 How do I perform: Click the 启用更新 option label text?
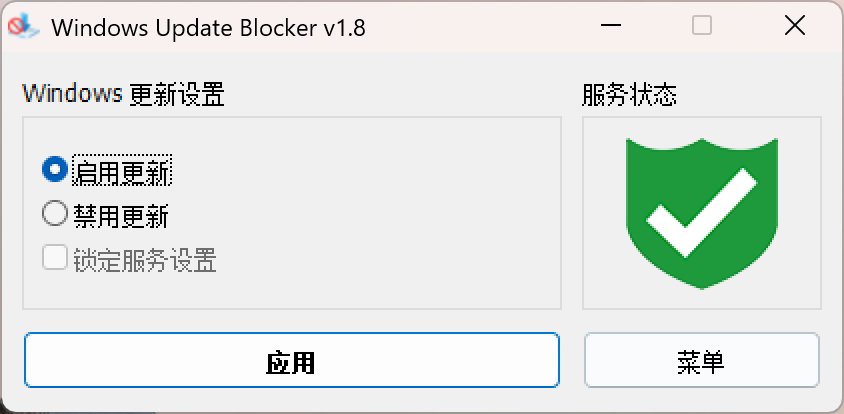(121, 172)
